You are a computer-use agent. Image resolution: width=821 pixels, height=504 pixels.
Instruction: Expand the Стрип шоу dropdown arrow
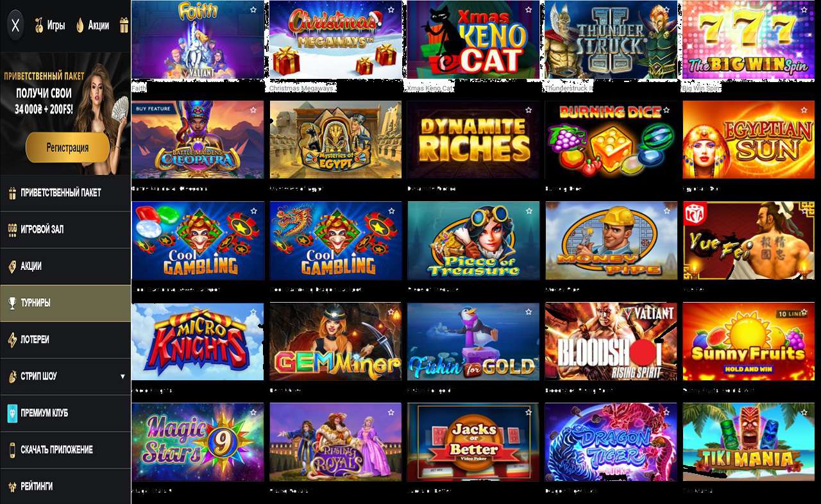pos(123,376)
